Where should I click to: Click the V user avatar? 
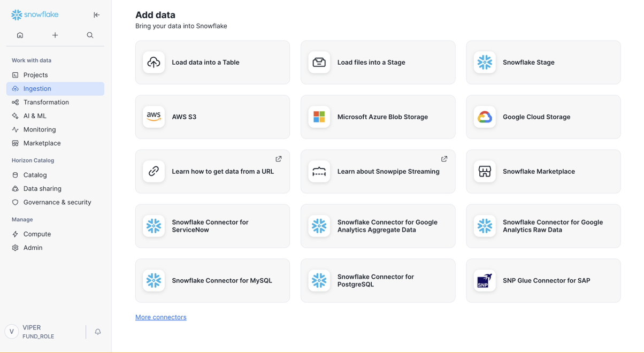(x=12, y=332)
